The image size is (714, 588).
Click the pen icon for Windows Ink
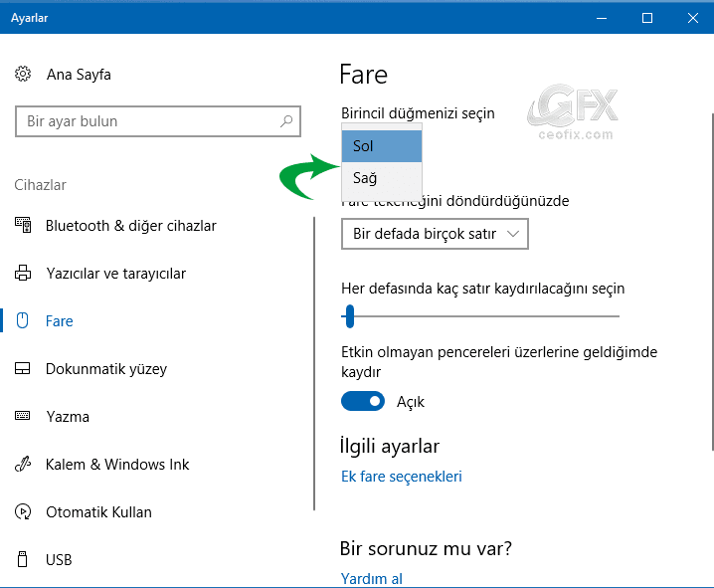pos(23,464)
